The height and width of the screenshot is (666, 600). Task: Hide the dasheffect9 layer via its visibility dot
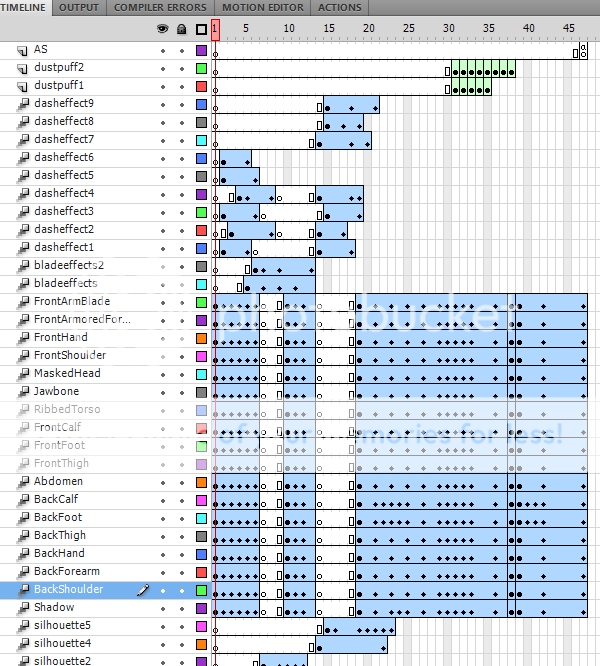coord(163,103)
